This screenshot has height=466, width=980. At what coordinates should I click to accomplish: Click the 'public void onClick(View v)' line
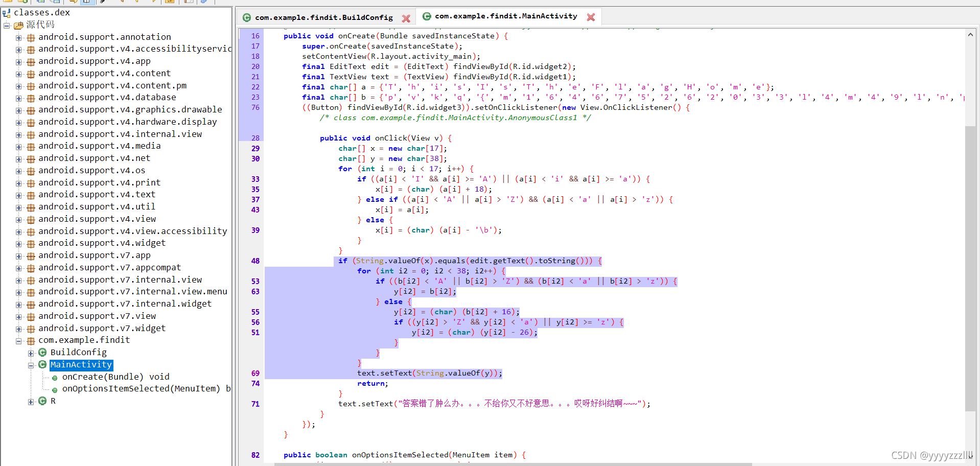click(x=386, y=138)
